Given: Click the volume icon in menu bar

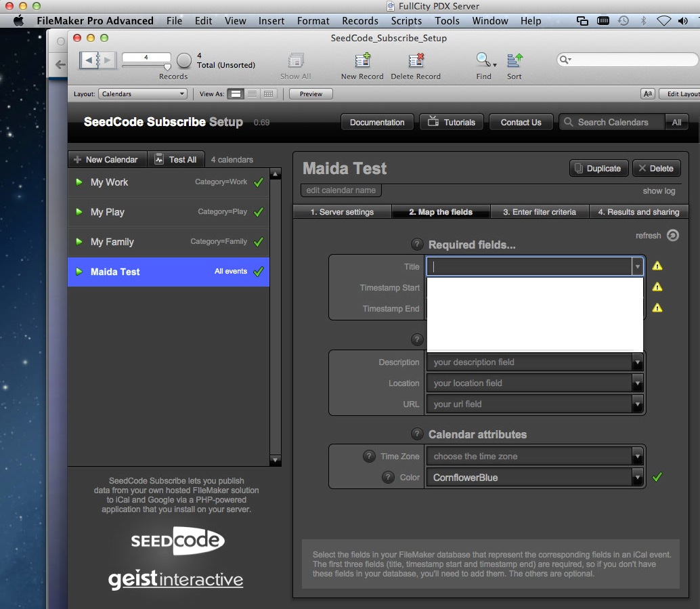Looking at the screenshot, I should [x=682, y=20].
